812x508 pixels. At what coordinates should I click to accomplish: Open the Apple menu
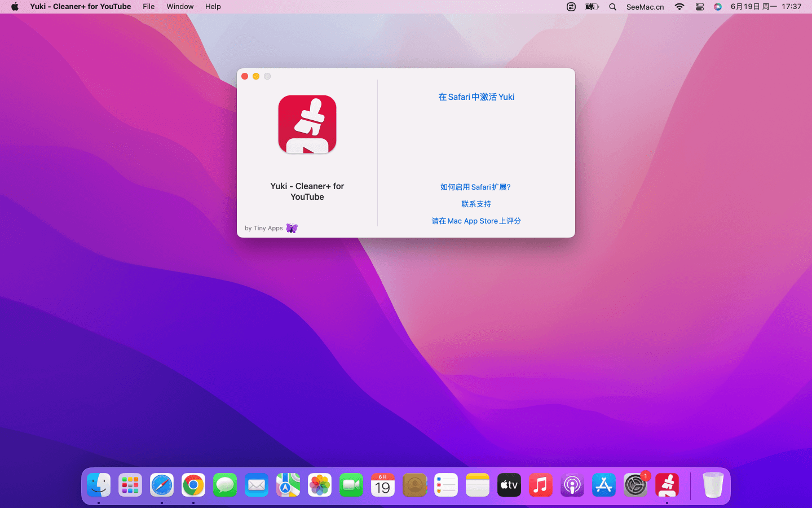coord(15,7)
